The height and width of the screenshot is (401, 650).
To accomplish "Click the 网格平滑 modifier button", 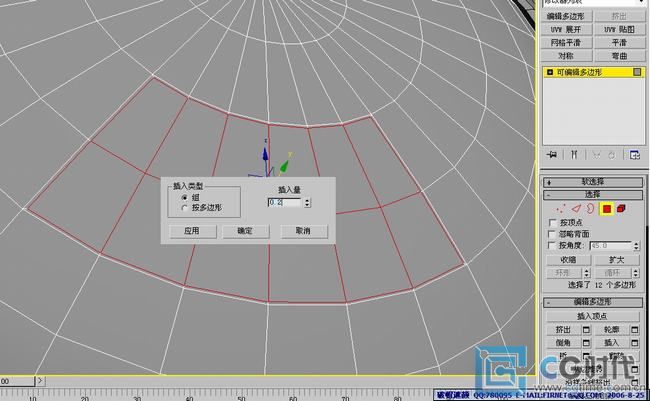I will [x=566, y=43].
